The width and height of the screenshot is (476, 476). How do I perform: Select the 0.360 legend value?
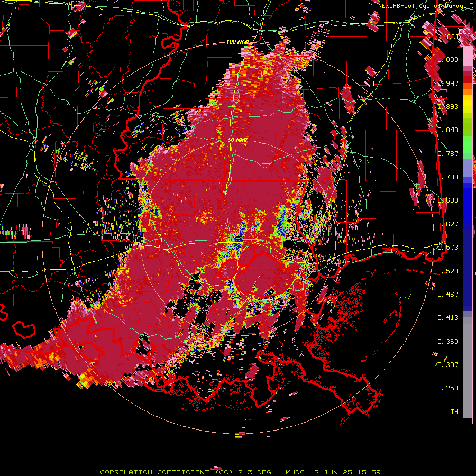(x=448, y=342)
